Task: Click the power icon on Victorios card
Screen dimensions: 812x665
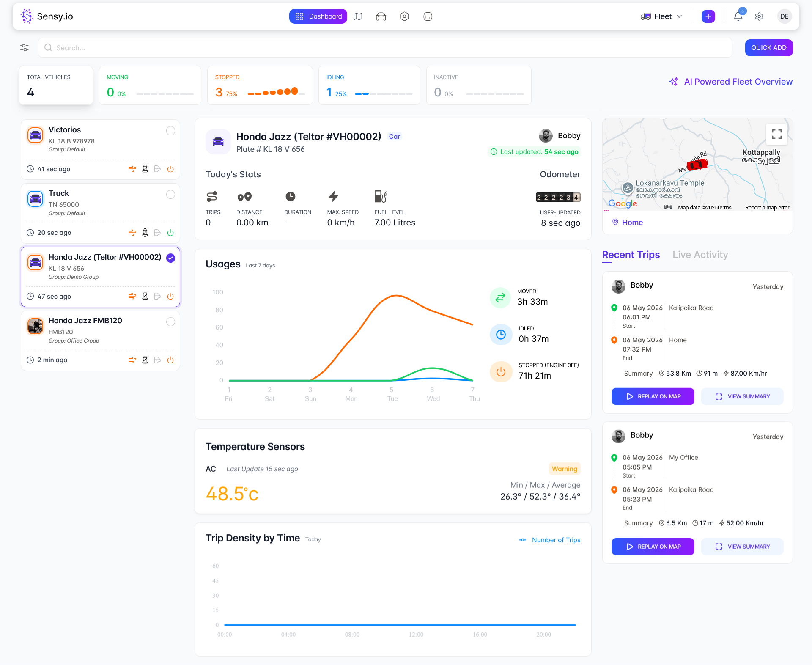Action: (170, 169)
